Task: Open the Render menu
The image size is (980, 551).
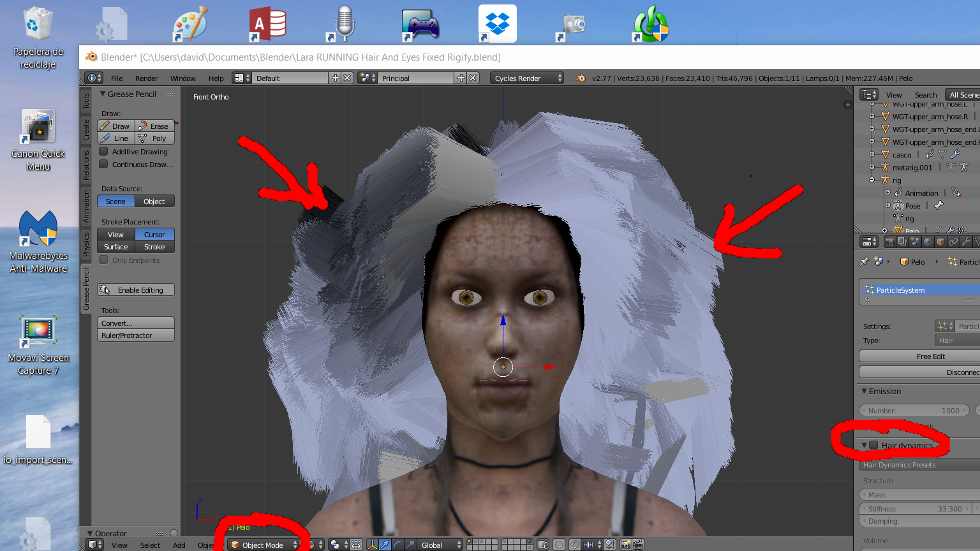Action: [146, 78]
